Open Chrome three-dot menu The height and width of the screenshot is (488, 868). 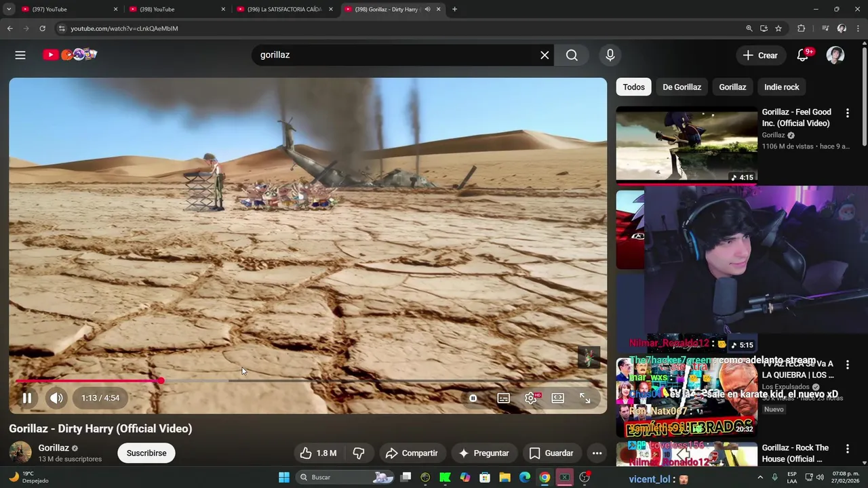857,28
